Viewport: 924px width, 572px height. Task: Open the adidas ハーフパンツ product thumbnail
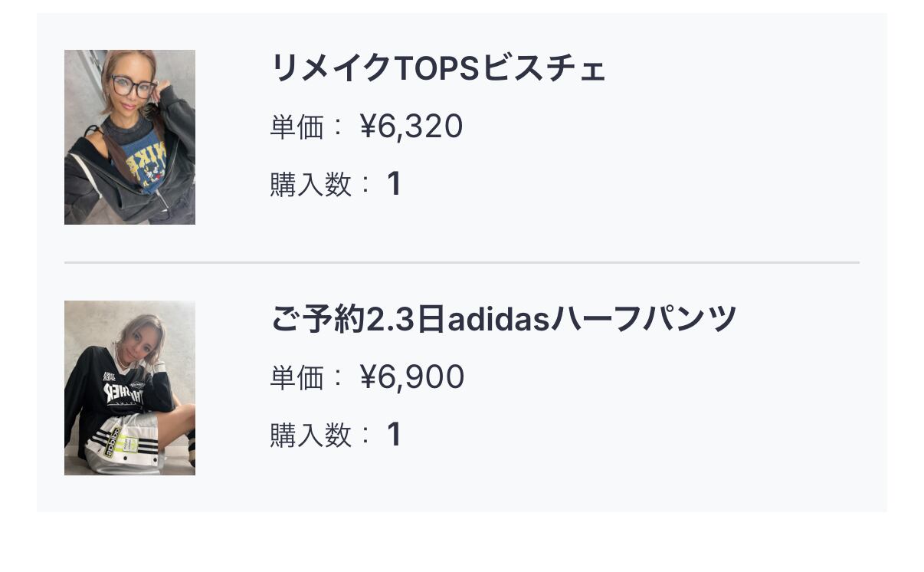(129, 388)
